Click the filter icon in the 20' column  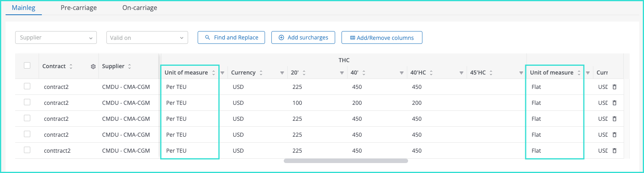pyautogui.click(x=342, y=73)
